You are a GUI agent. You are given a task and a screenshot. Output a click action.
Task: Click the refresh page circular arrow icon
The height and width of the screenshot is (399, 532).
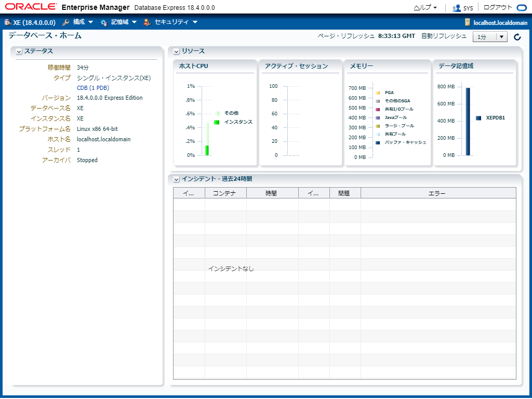pos(517,37)
